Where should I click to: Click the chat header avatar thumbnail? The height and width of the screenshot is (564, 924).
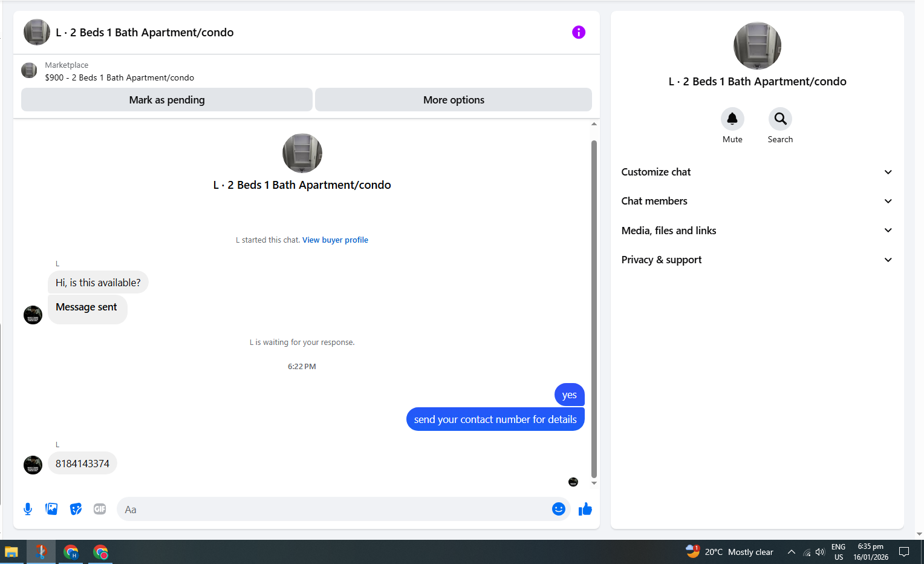(37, 32)
